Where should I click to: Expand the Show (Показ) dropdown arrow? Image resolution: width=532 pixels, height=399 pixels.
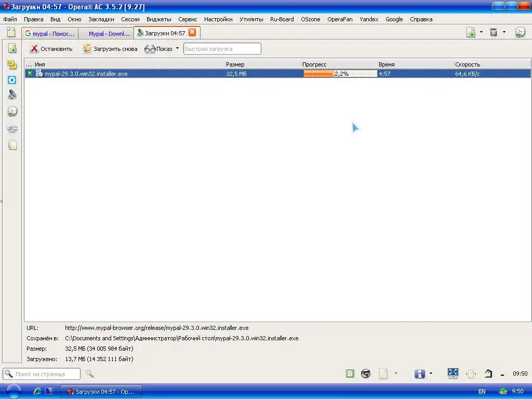pyautogui.click(x=177, y=48)
